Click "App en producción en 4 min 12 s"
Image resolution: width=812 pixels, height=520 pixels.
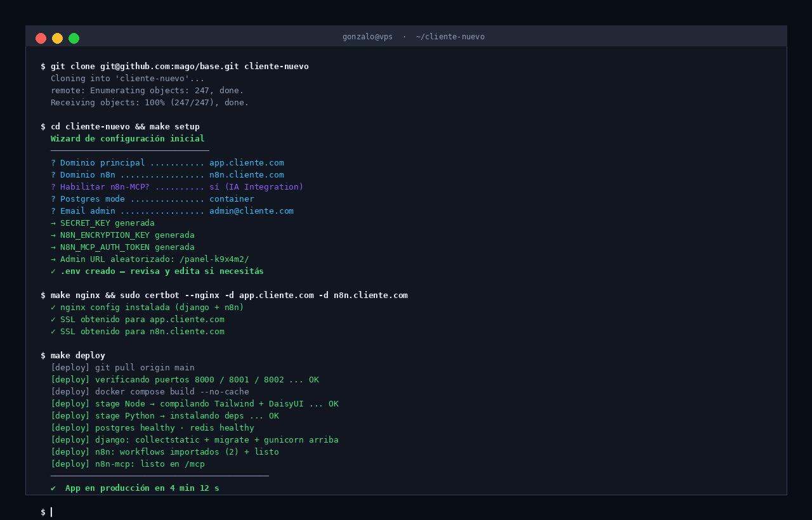click(142, 488)
